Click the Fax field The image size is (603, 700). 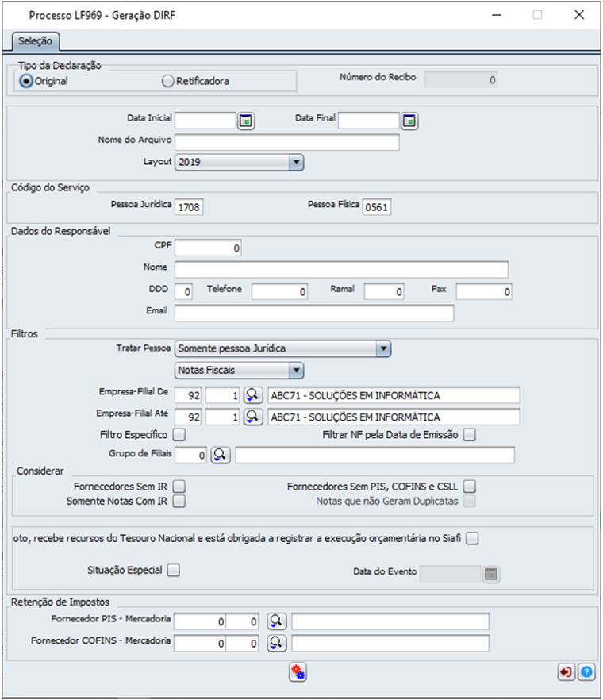484,292
